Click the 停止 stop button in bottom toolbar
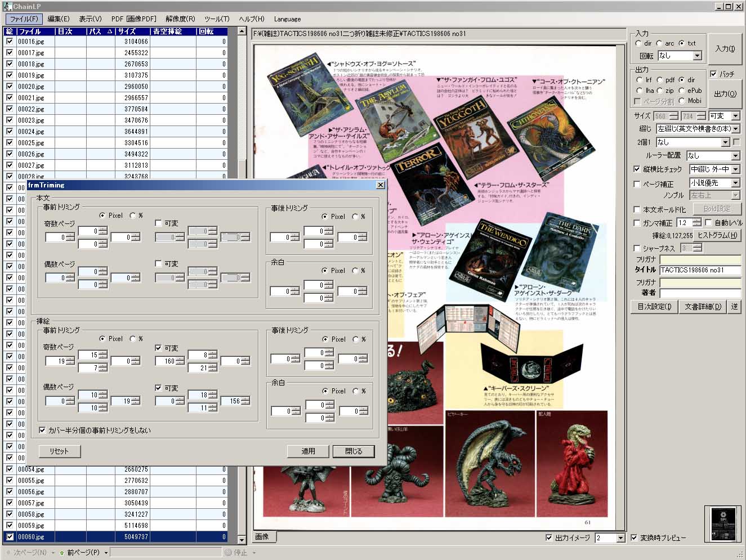The width and height of the screenshot is (746, 560). [236, 553]
